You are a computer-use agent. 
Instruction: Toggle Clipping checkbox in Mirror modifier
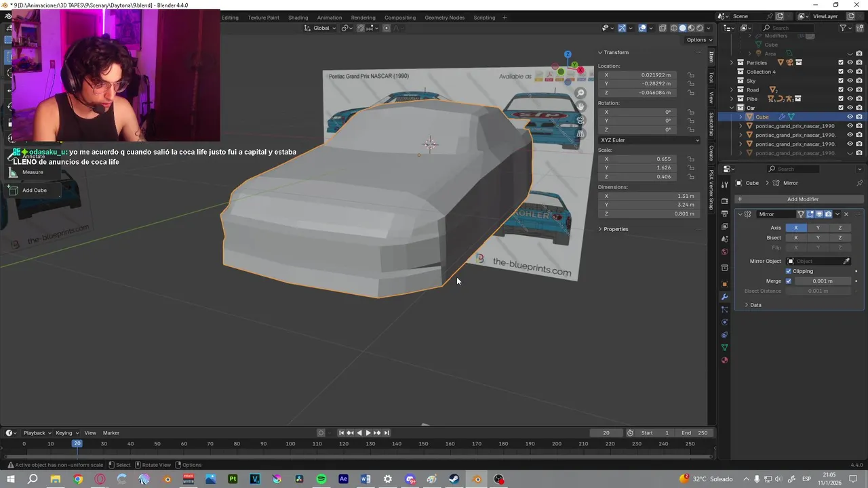click(789, 271)
